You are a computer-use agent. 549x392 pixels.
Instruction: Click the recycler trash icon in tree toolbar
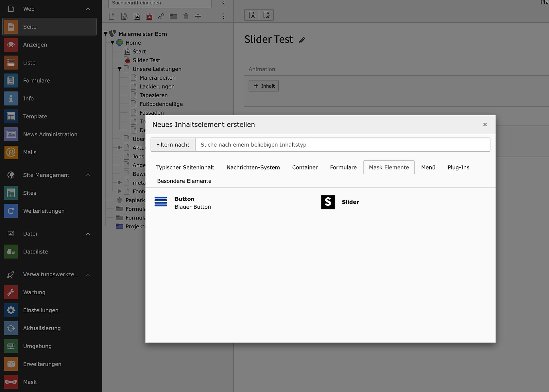point(186,16)
